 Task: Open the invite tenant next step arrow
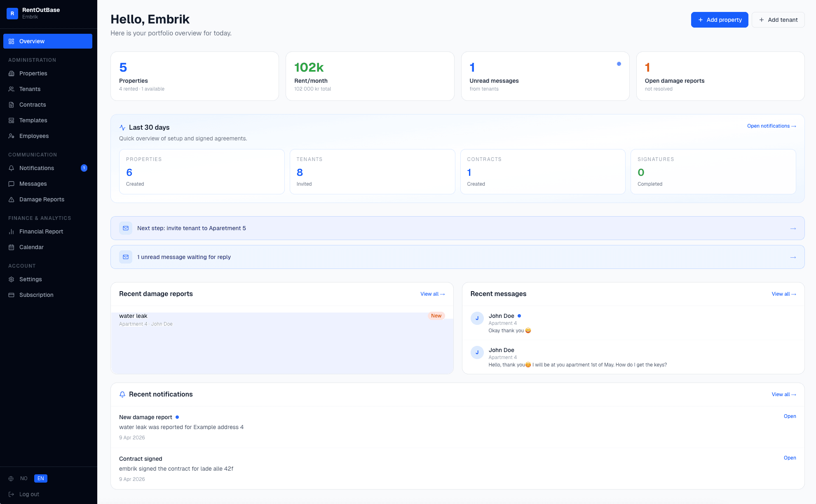793,229
